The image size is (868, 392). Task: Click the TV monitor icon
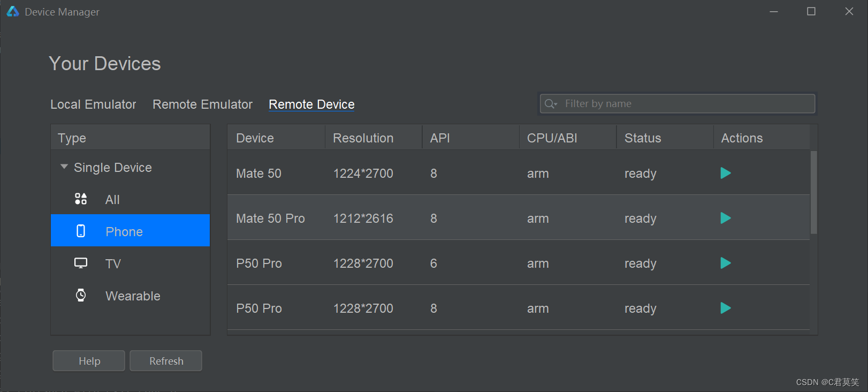tap(81, 263)
